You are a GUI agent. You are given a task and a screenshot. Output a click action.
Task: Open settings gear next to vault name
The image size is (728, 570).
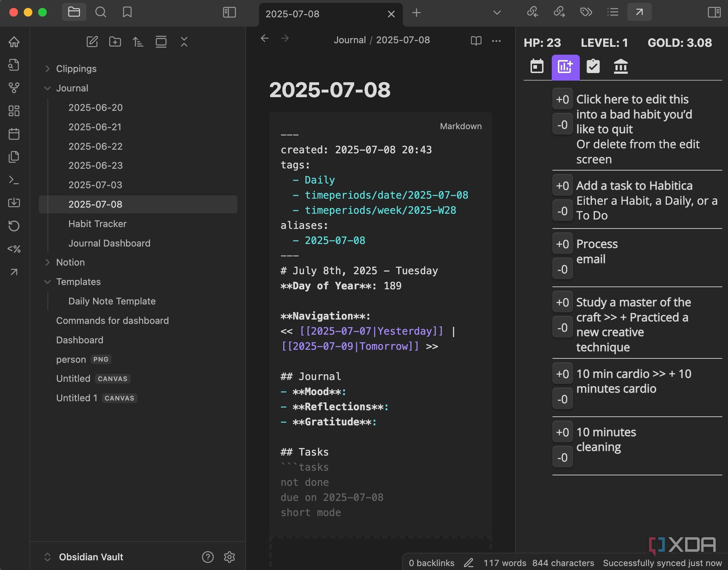pyautogui.click(x=229, y=557)
